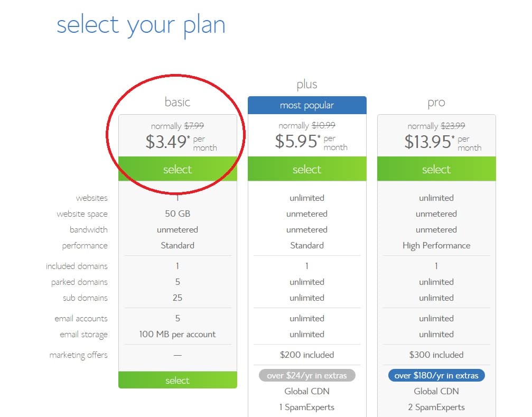Click the plus plan $5.95 price
This screenshot has width=532, height=417.
click(296, 141)
